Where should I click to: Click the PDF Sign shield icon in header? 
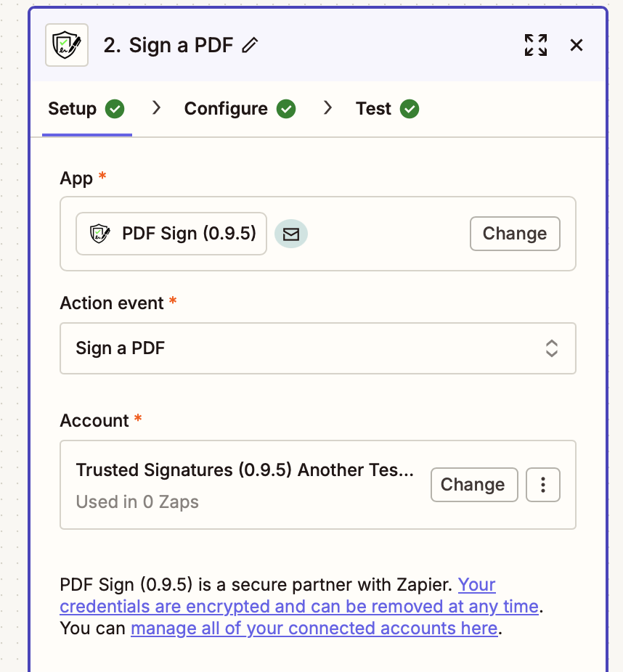pyautogui.click(x=67, y=45)
